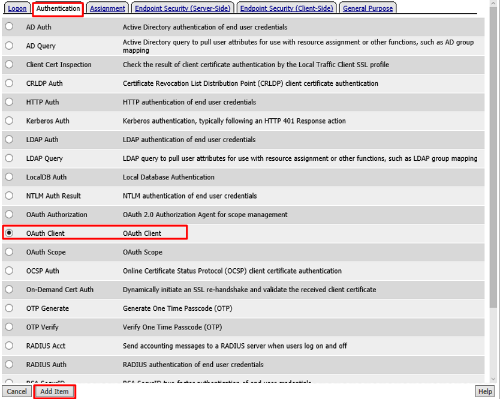Open the Authentication tab
The height and width of the screenshot is (399, 500).
coord(58,8)
